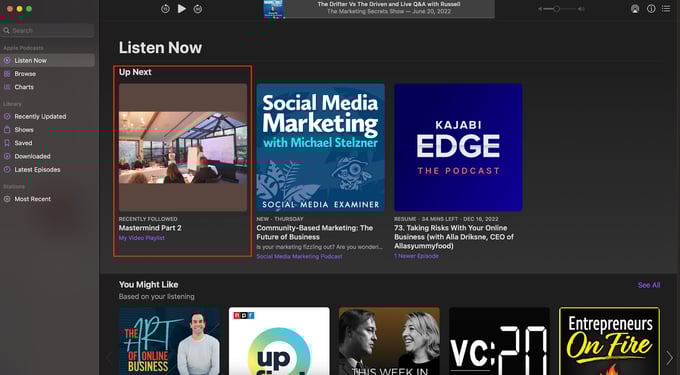The width and height of the screenshot is (680, 375).
Task: Click the skip forward 30 seconds icon
Action: coord(198,9)
